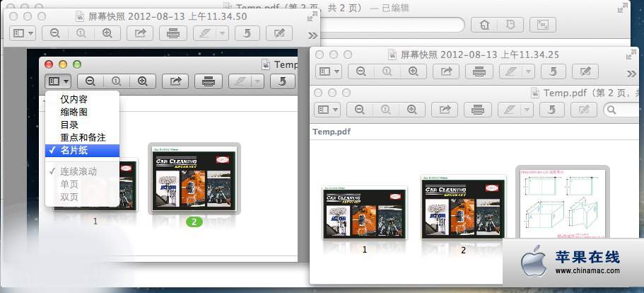This screenshot has width=644, height=293.
Task: Click the home icon in background window
Action: [x=485, y=25]
